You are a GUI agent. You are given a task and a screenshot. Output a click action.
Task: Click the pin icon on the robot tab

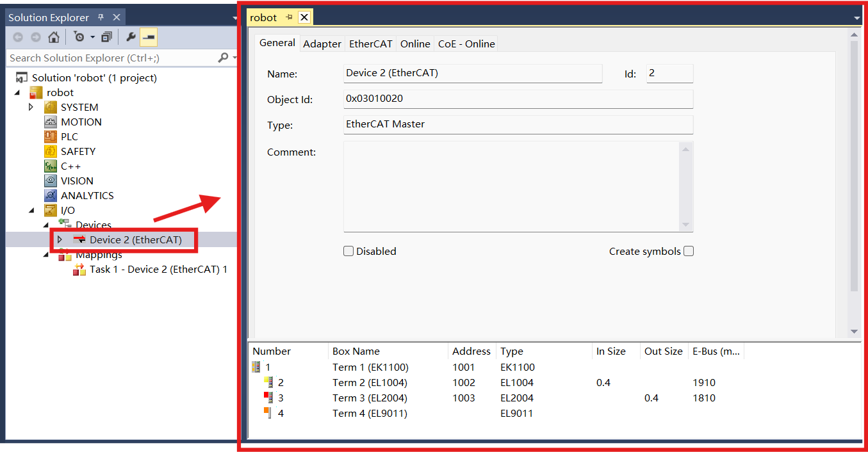tap(289, 17)
